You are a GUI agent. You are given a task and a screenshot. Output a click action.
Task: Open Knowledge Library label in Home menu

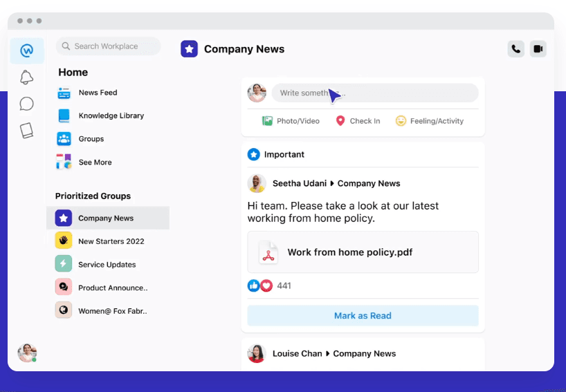pyautogui.click(x=111, y=115)
